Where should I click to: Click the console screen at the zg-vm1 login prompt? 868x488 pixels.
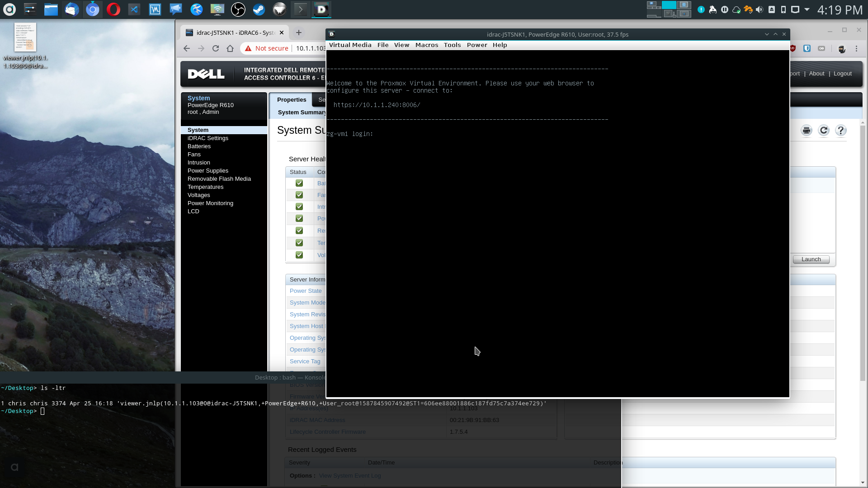(349, 134)
